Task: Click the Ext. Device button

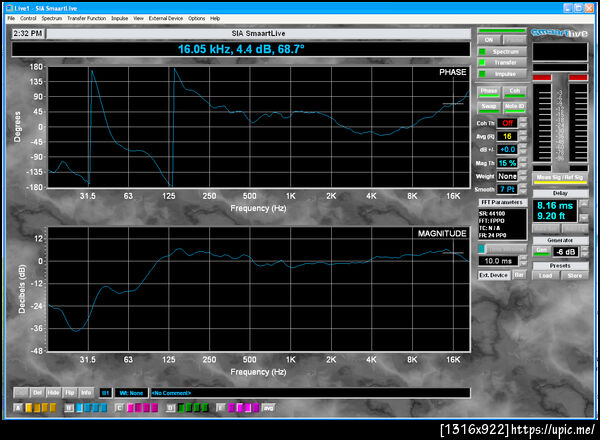Action: (494, 275)
